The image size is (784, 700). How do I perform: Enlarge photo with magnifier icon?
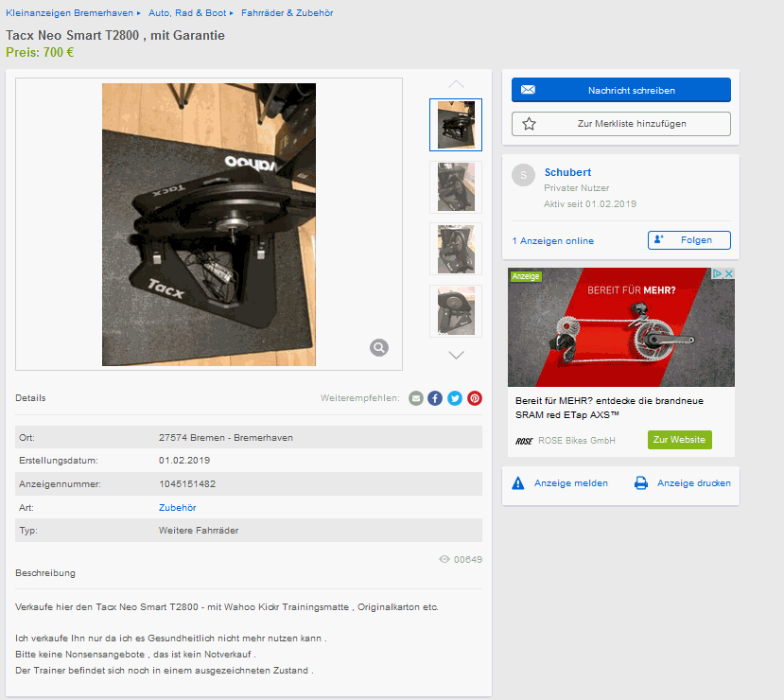[x=379, y=347]
